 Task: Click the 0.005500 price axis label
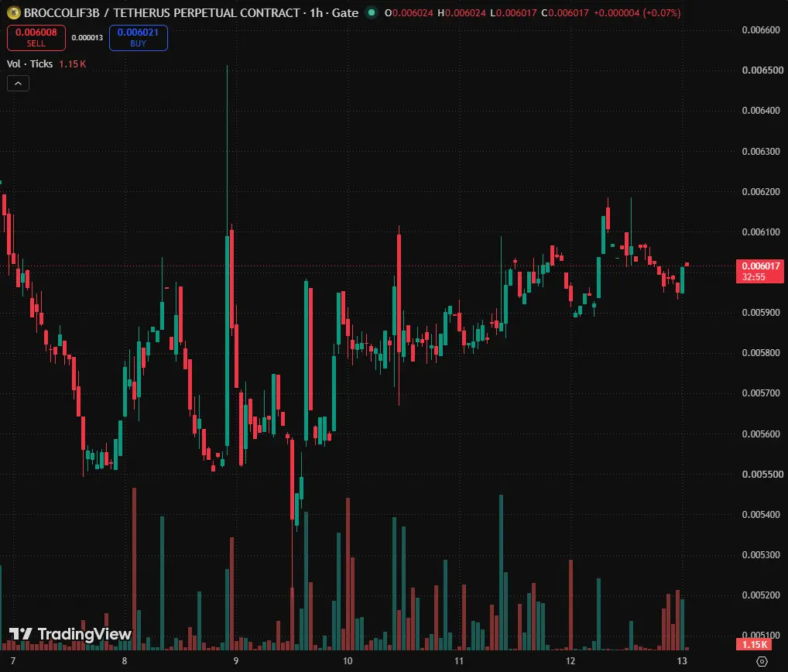coord(762,474)
